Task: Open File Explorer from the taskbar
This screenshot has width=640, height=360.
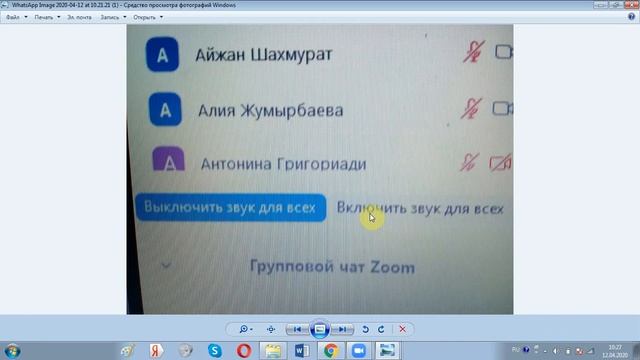Action: point(273,351)
